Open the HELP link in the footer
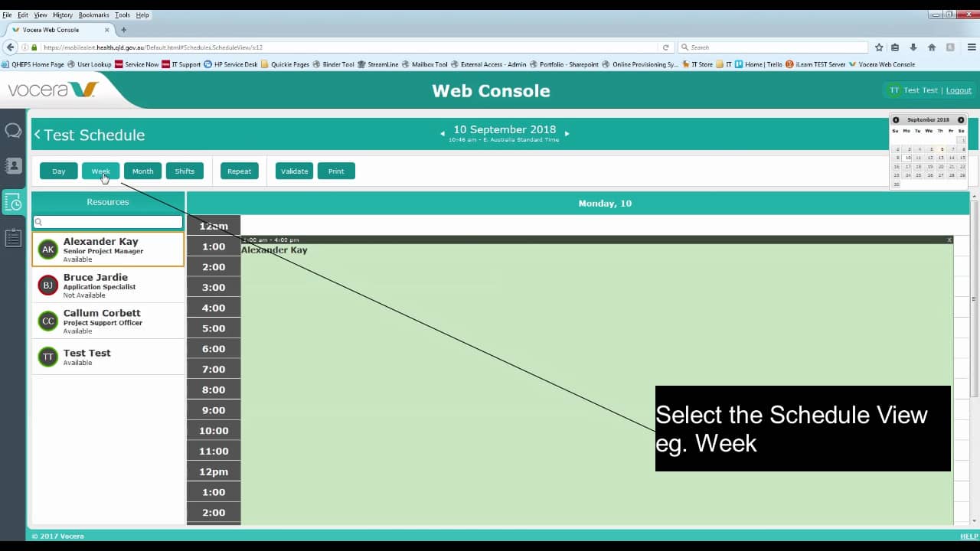This screenshot has height=551, width=980. click(x=969, y=536)
